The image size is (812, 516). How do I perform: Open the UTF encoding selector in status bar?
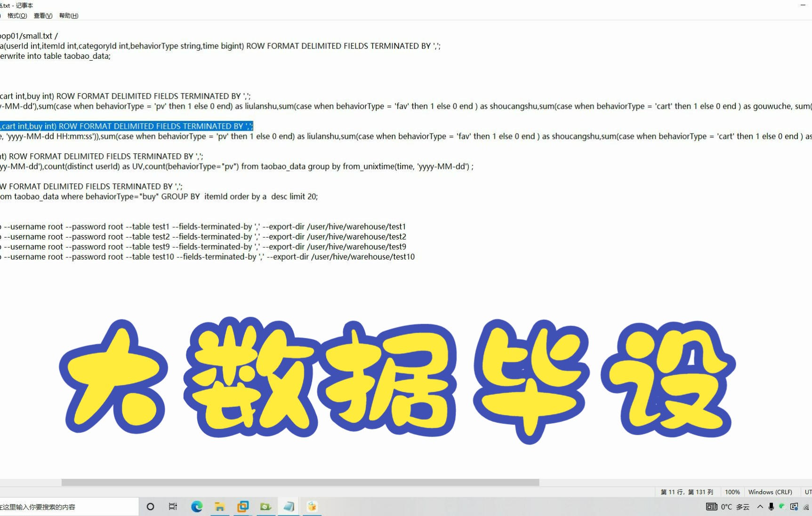click(x=807, y=492)
